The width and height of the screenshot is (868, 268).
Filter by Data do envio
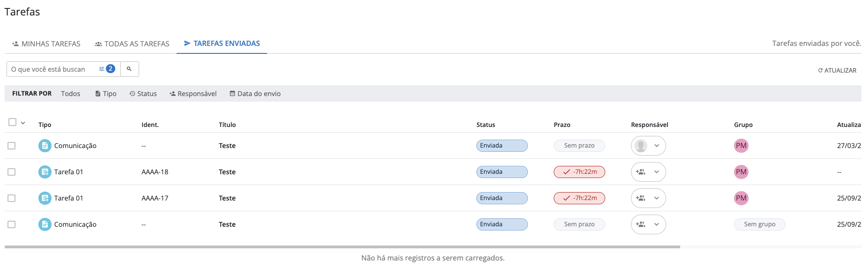click(x=255, y=94)
